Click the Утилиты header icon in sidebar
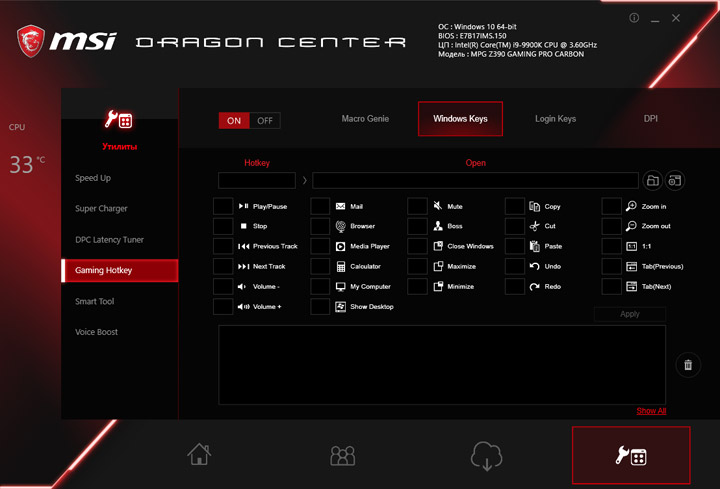This screenshot has width=720, height=489. [118, 120]
